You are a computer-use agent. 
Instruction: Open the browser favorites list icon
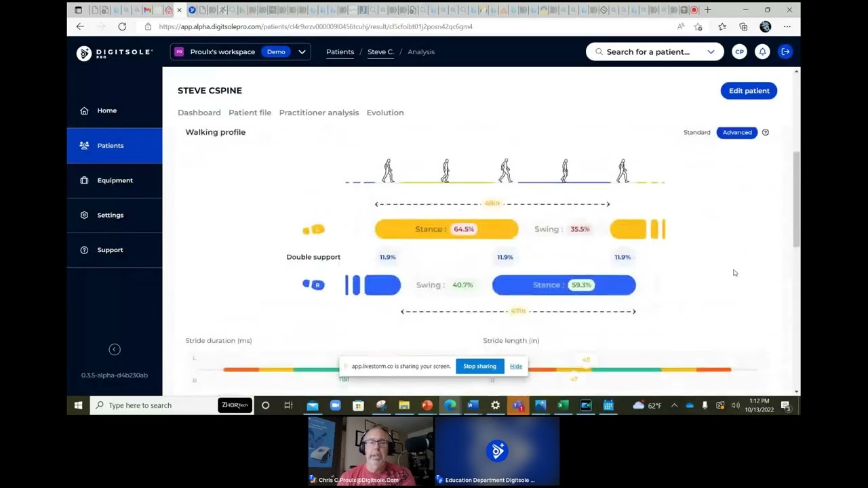point(722,26)
